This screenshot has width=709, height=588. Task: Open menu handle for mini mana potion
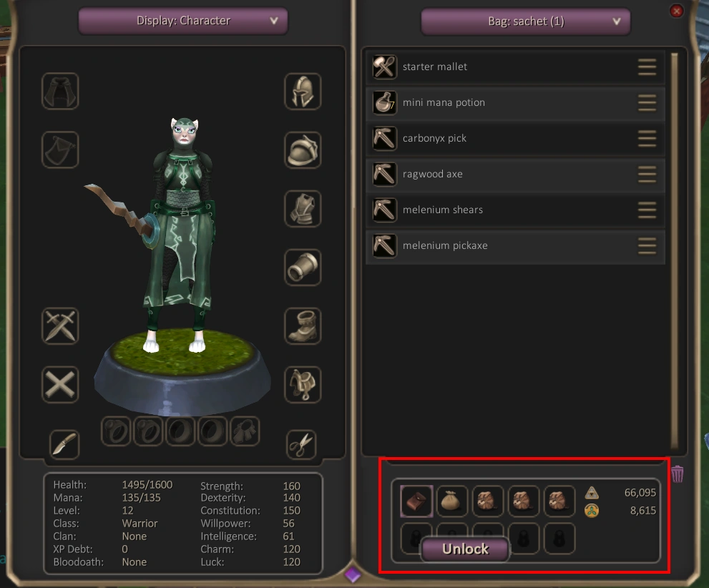[x=647, y=102]
